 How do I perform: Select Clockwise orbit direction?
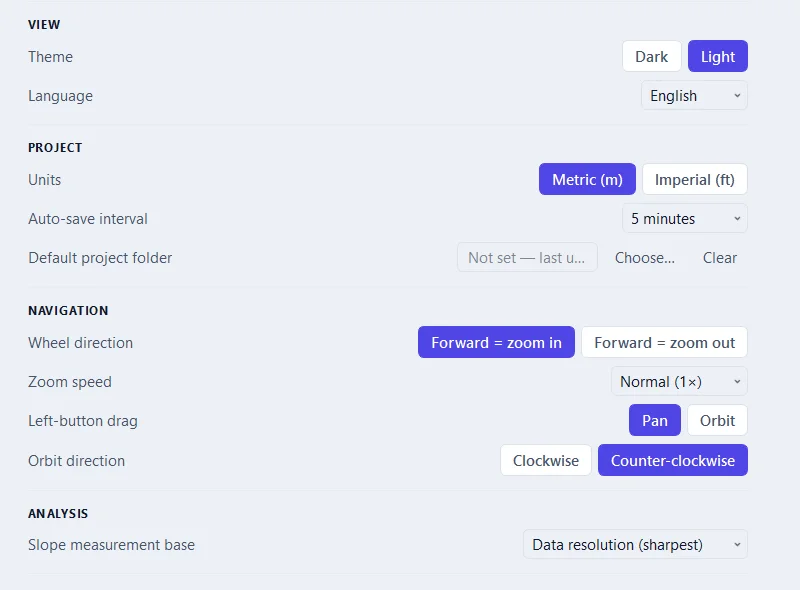[546, 460]
